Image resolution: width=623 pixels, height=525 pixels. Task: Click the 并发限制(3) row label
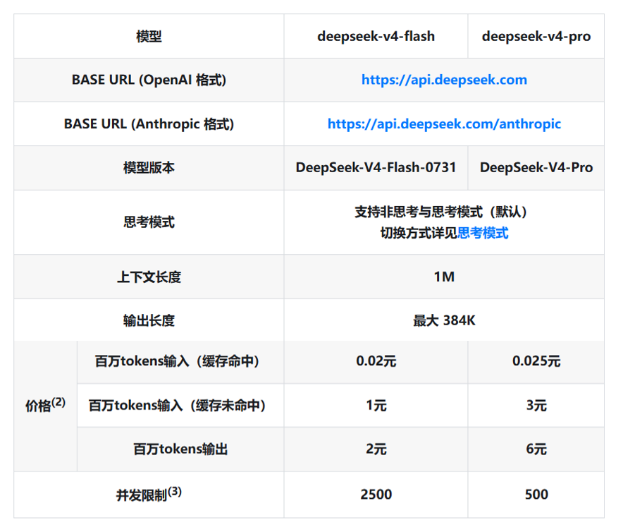click(x=149, y=494)
